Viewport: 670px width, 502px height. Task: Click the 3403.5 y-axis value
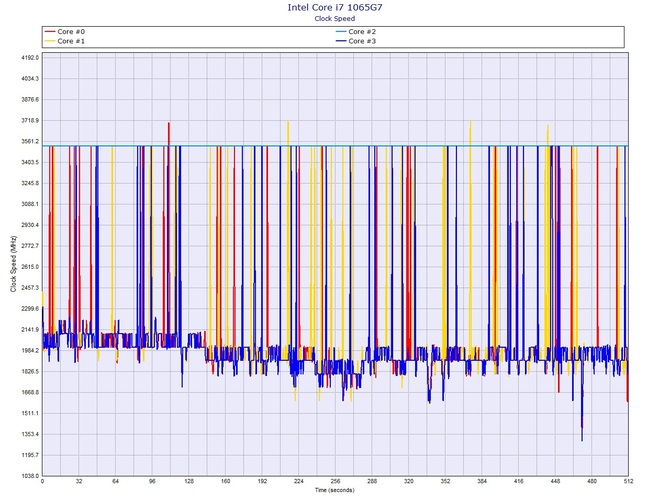point(30,162)
